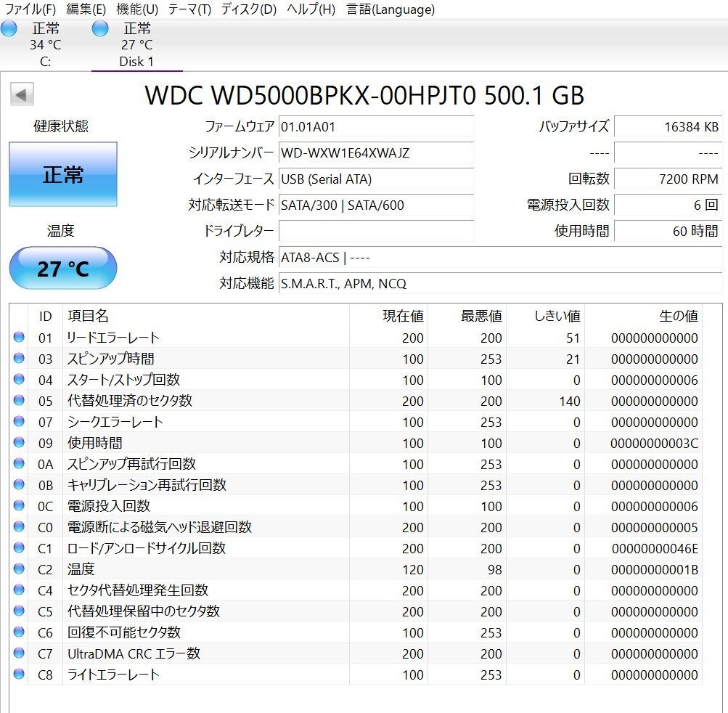
Task: Click the status dot for UltraDMA CRC エラー数
Action: click(x=20, y=653)
